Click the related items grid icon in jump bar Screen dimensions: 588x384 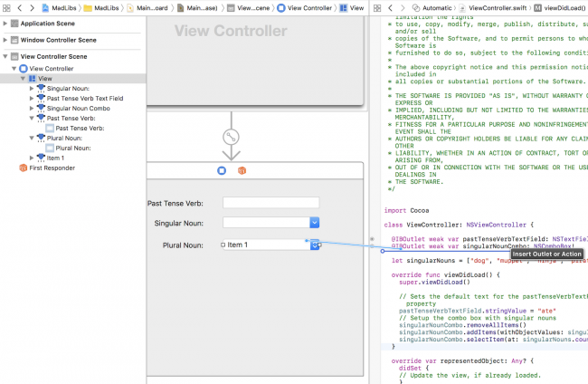[x=7, y=7]
